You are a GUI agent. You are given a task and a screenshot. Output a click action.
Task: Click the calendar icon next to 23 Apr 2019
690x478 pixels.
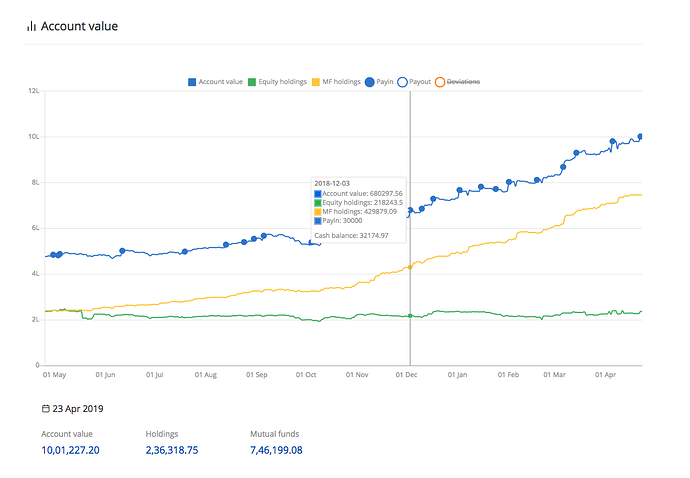point(46,409)
